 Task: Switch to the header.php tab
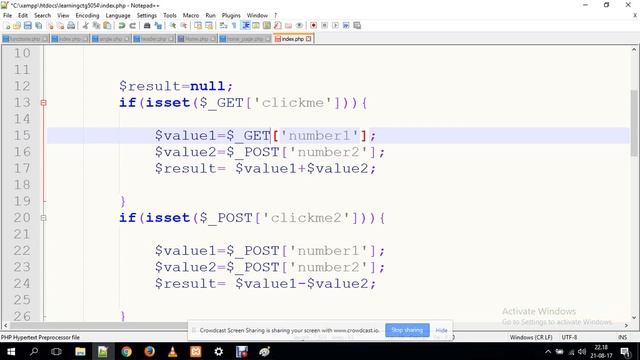point(154,39)
